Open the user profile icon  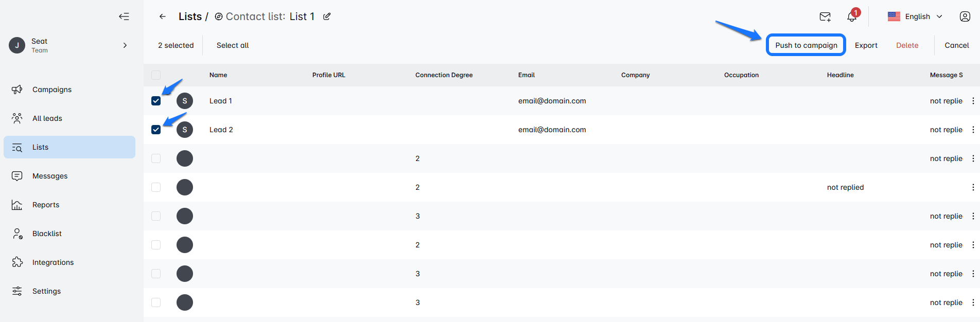pos(965,16)
